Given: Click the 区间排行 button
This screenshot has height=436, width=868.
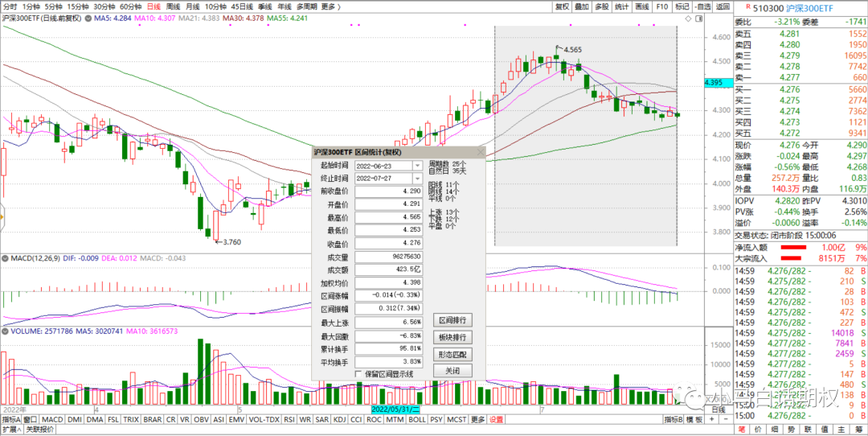Looking at the screenshot, I should (x=452, y=320).
